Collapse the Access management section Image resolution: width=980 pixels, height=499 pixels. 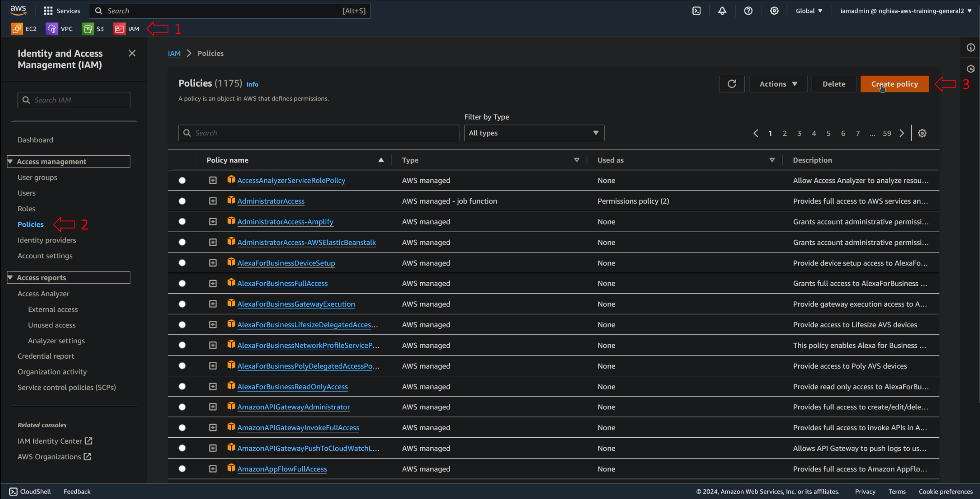(69, 162)
